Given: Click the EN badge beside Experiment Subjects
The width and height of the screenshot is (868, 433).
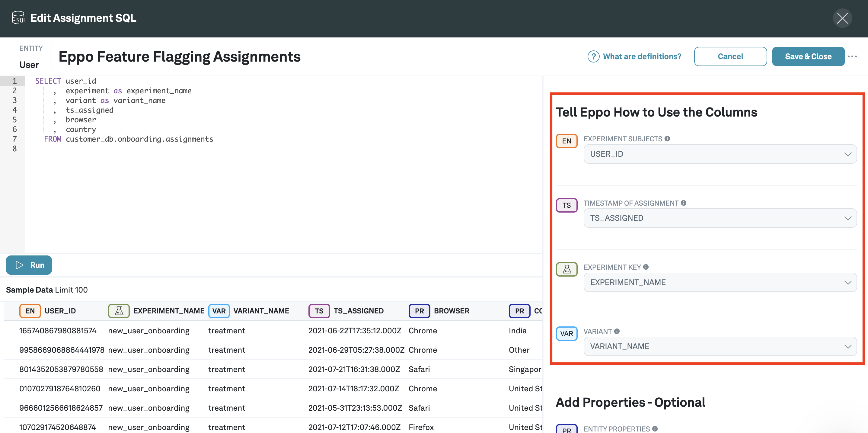Looking at the screenshot, I should pos(566,141).
